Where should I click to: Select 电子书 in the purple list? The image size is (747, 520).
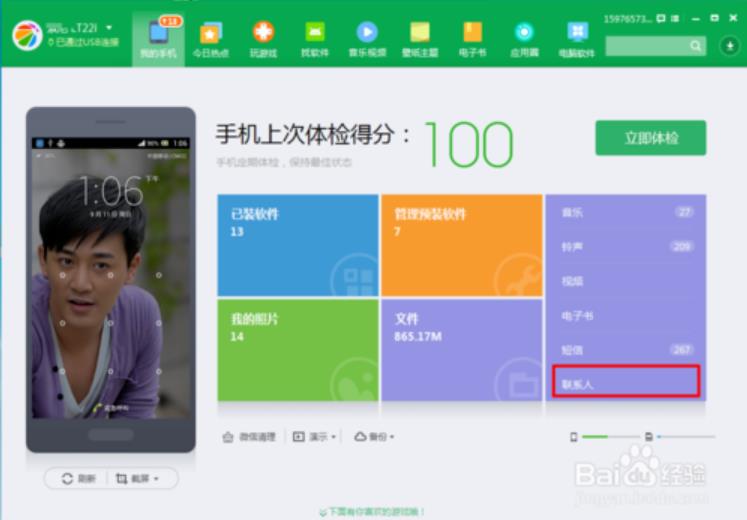(x=626, y=315)
